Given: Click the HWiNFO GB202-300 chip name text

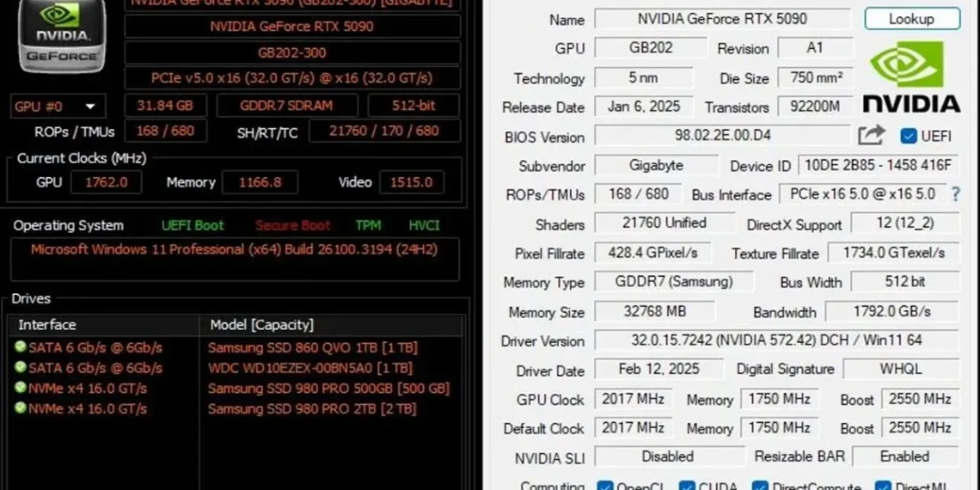Looking at the screenshot, I should 292,52.
